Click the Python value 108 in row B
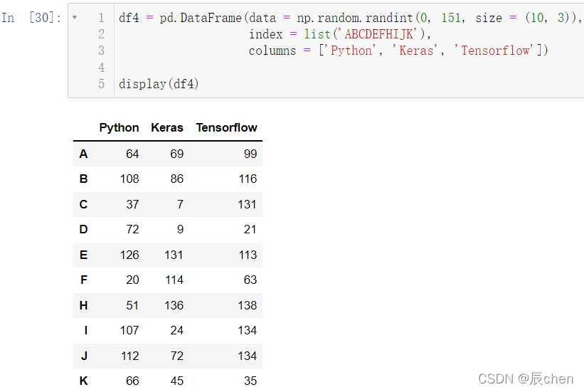 tap(129, 179)
